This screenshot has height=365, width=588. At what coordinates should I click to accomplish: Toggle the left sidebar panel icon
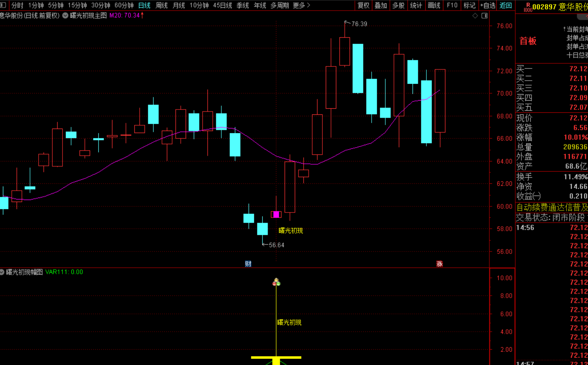[x=3, y=5]
